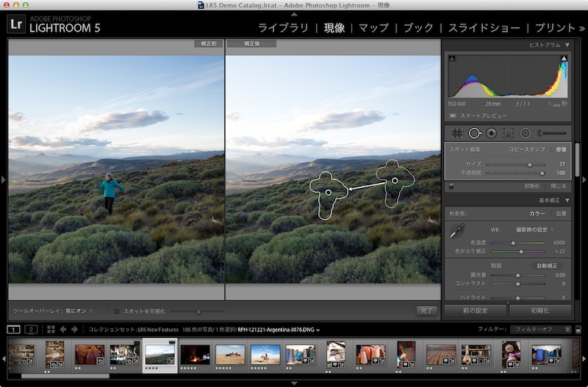The width and height of the screenshot is (588, 387).
Task: Switch to the スライドショー module
Action: (x=484, y=28)
